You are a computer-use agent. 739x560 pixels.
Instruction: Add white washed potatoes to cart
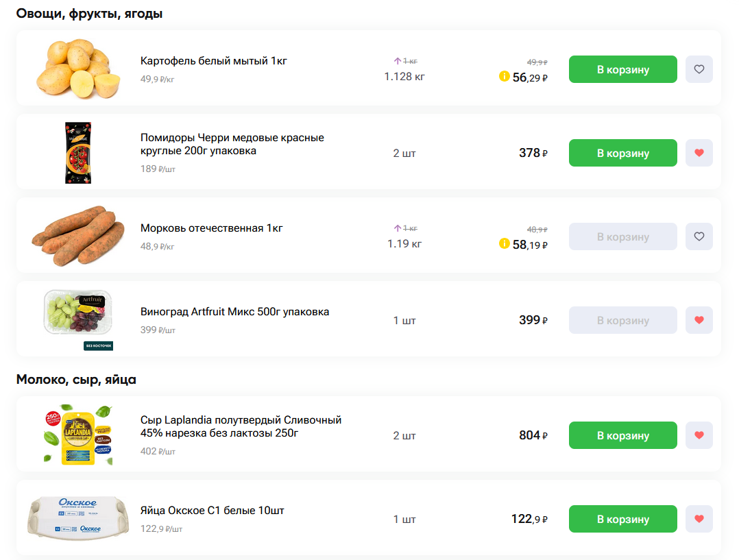tap(622, 69)
